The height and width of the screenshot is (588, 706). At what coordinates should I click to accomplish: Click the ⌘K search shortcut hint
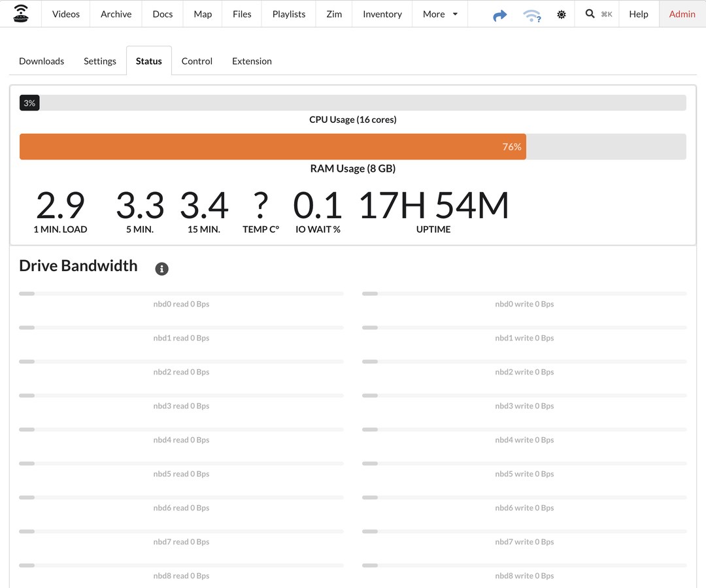pos(607,14)
